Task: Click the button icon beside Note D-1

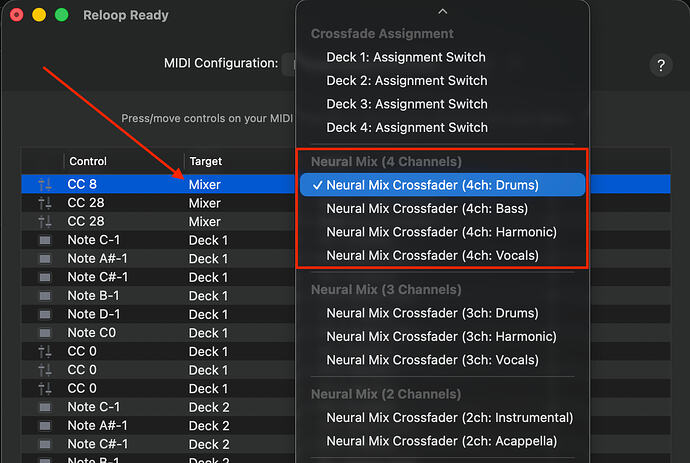Action: (x=44, y=314)
